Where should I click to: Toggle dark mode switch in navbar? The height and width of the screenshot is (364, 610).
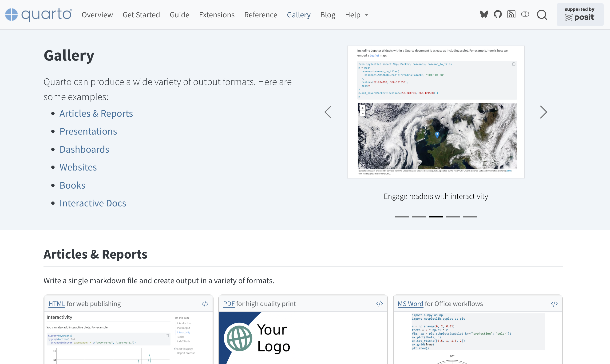525,14
